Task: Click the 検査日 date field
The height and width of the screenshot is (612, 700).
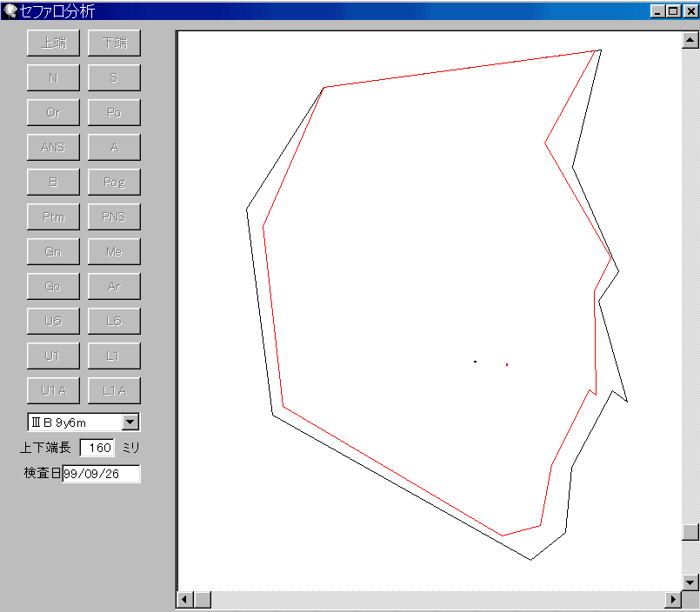Action: tap(101, 474)
